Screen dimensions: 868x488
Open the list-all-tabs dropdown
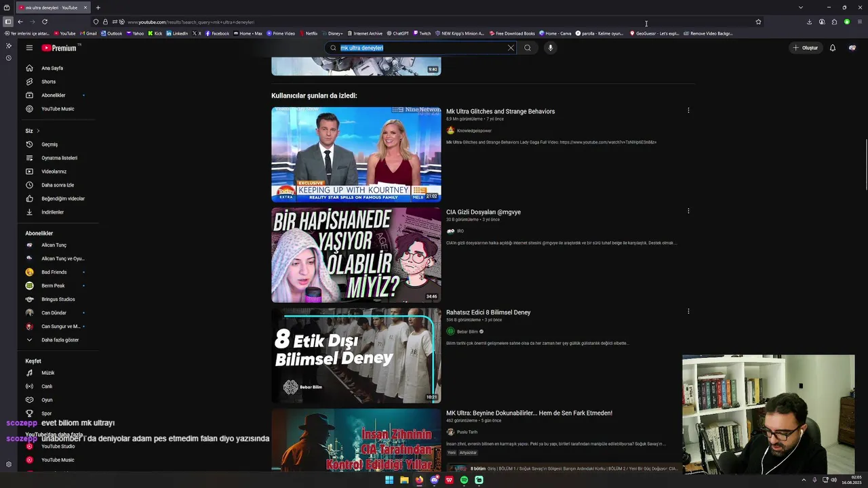(801, 7)
